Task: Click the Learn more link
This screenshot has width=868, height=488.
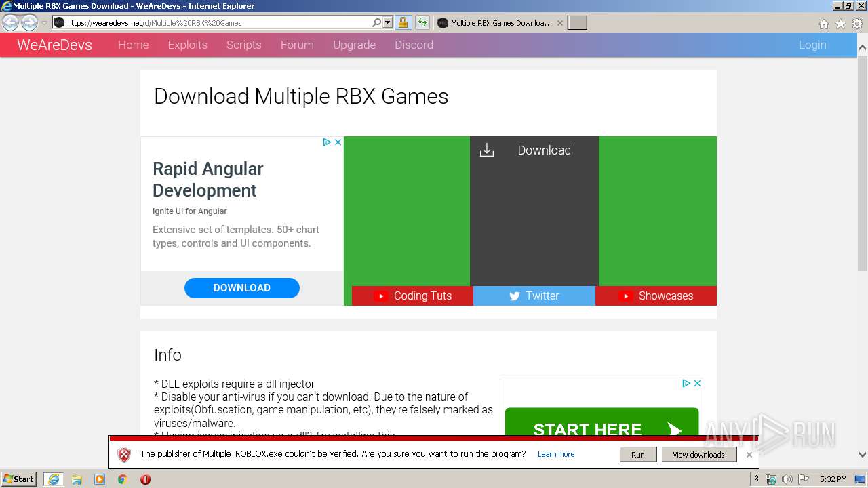Action: point(556,454)
